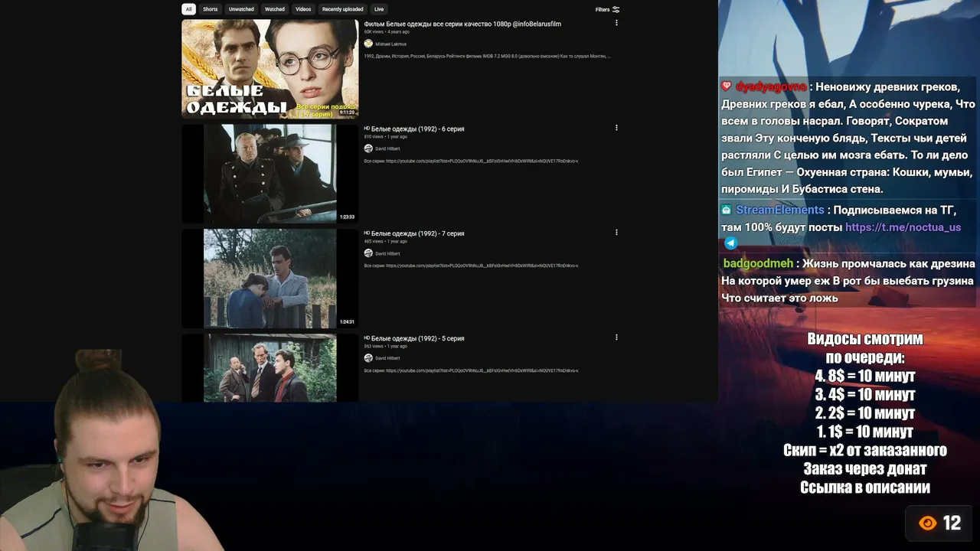Click the Белые одежды full film thumbnail
Screen dimensions: 980x551
click(x=269, y=69)
